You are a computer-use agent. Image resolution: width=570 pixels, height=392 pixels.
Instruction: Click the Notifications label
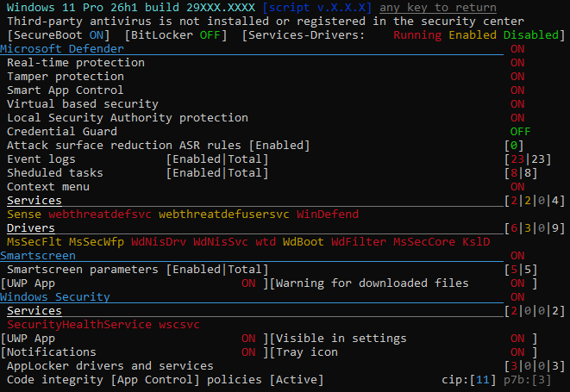[52, 352]
